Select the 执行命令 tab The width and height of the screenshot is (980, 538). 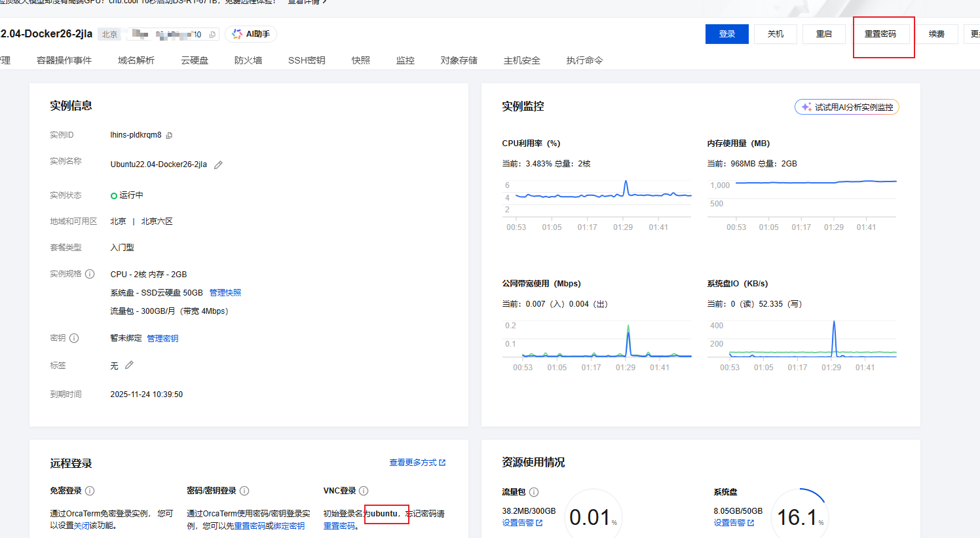[585, 60]
